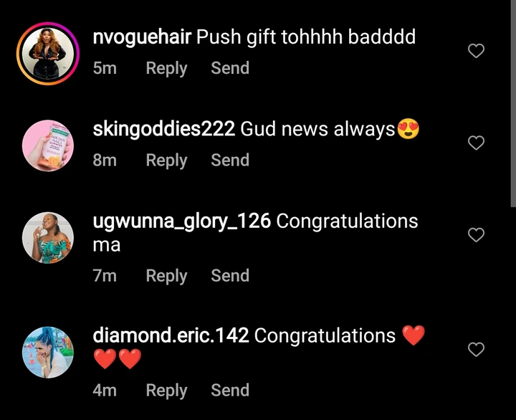Open nvoguehair's profile picture story

(x=48, y=54)
